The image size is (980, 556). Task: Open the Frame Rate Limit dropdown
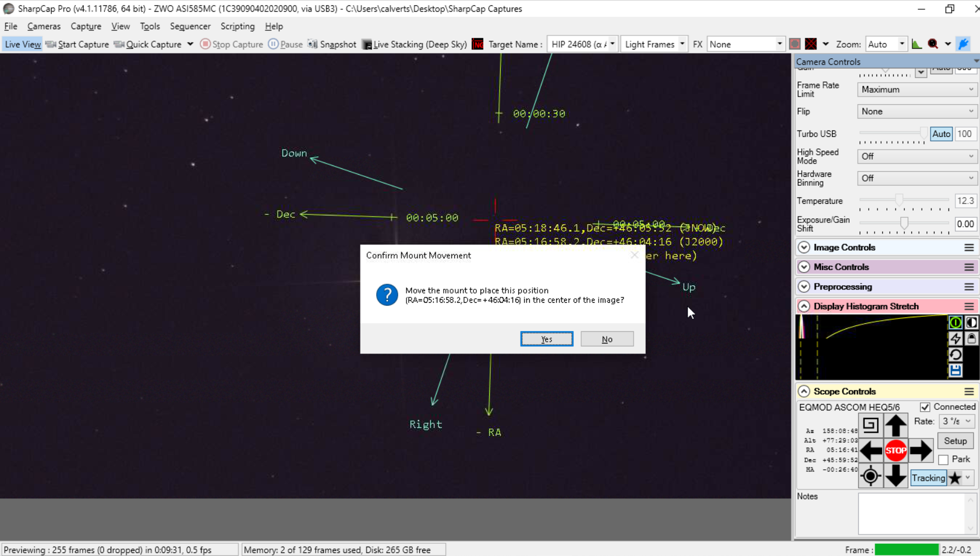coord(917,90)
